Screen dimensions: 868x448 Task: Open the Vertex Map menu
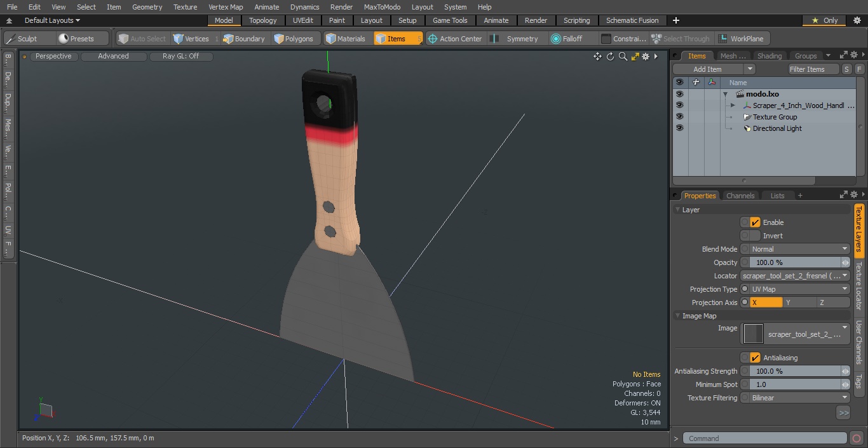pos(226,7)
